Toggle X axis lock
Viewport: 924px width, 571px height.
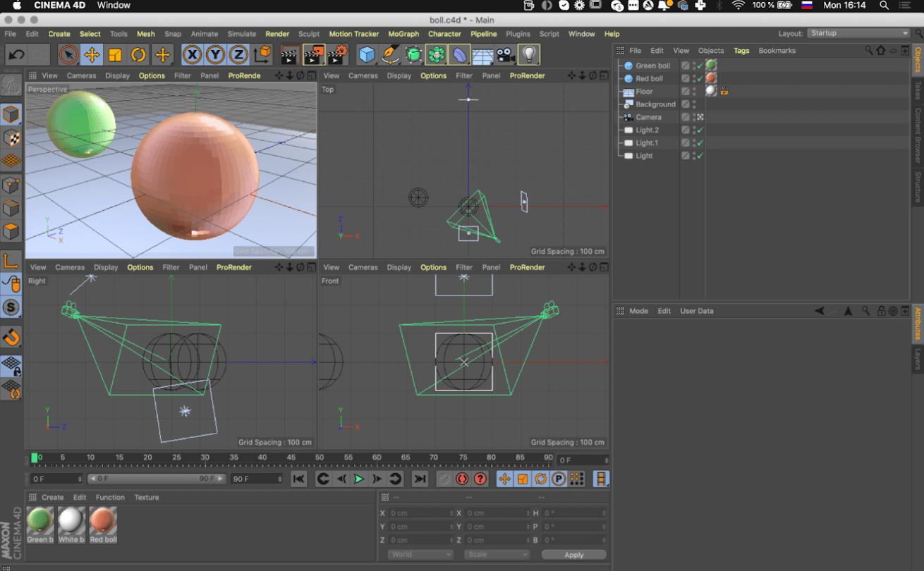[x=192, y=54]
